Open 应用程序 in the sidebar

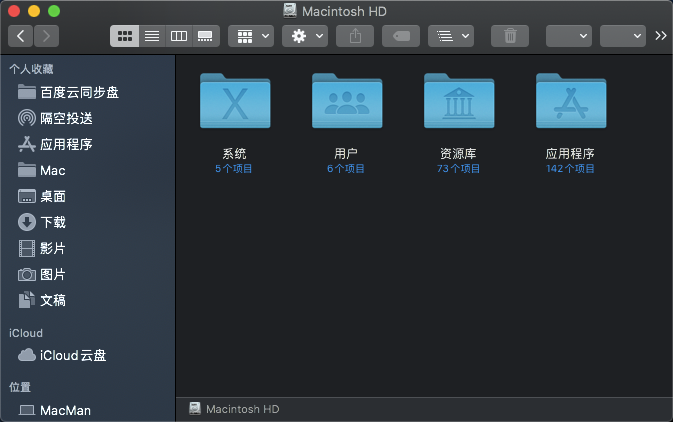click(x=88, y=144)
